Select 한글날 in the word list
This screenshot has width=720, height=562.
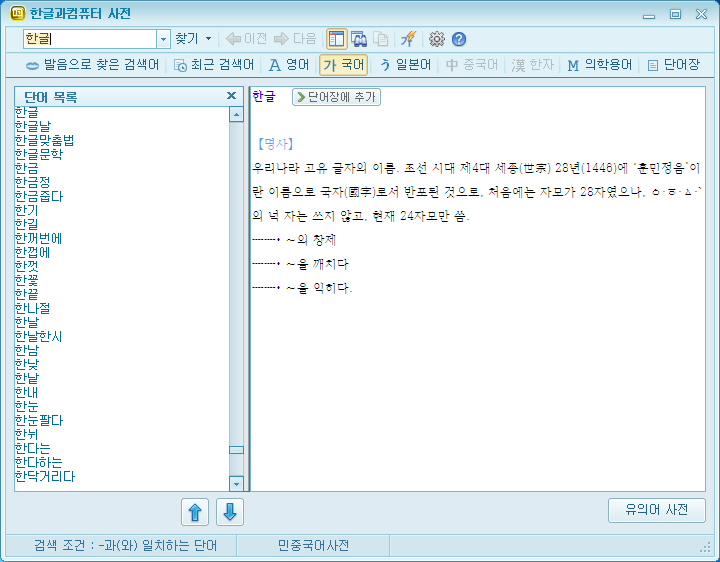[33, 126]
